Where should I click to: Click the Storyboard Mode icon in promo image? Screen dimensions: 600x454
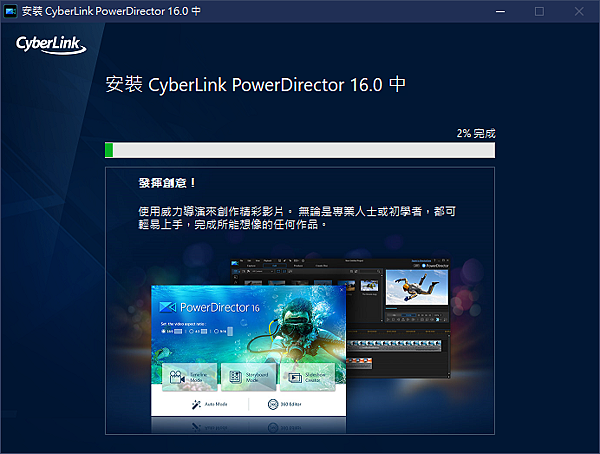tap(235, 377)
